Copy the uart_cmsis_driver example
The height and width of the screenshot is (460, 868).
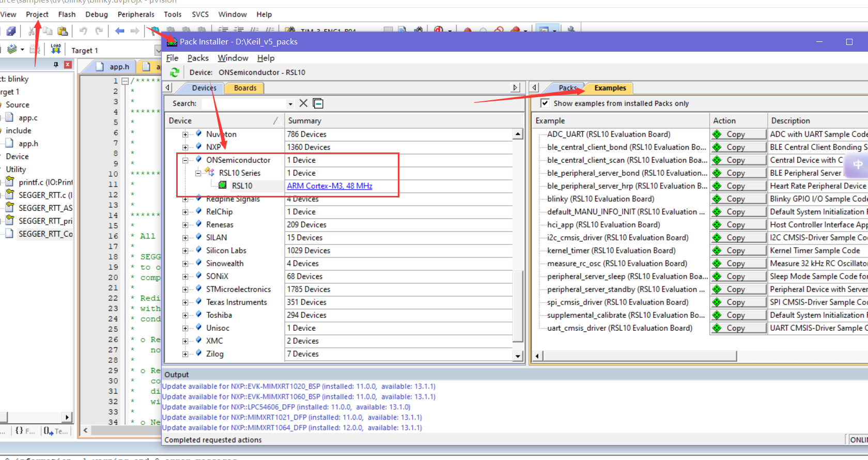[x=738, y=328]
